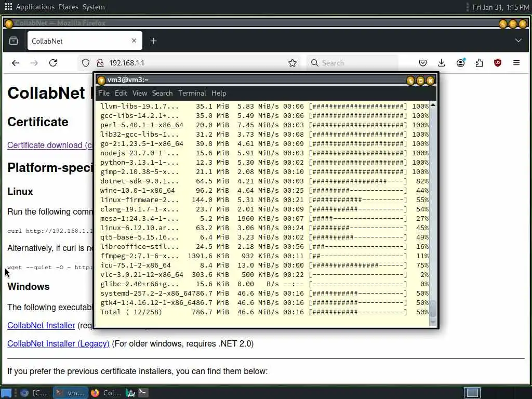The height and width of the screenshot is (399, 532).
Task: Open the Applications menu in top panel
Action: point(35,7)
